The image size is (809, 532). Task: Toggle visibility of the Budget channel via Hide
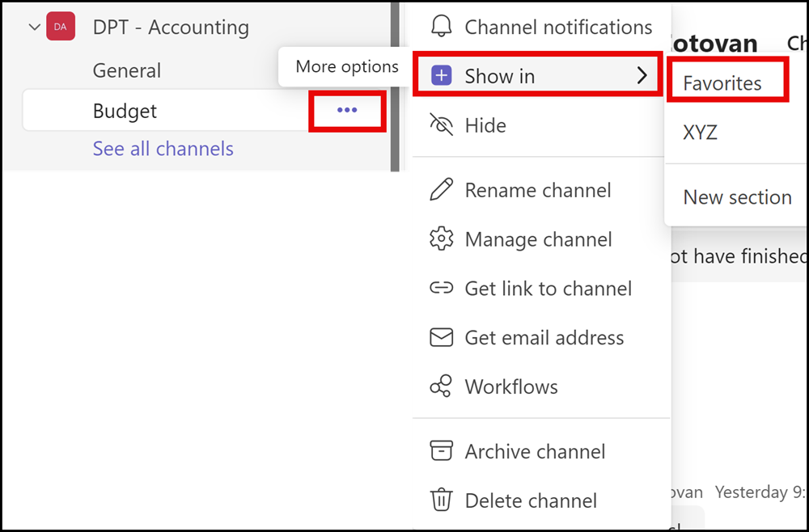coord(485,125)
